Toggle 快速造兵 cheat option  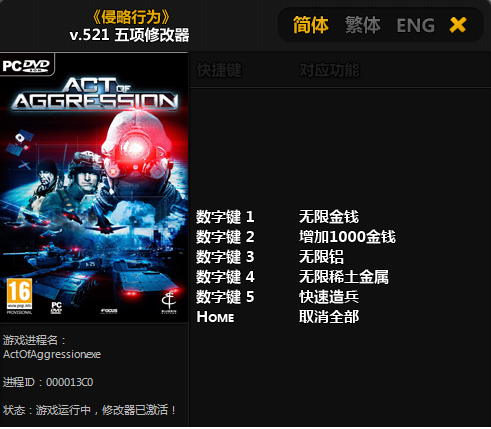coord(329,297)
